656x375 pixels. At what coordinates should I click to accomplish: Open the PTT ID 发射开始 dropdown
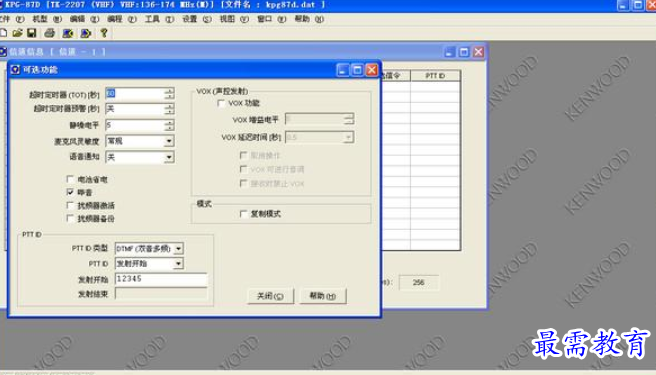179,264
